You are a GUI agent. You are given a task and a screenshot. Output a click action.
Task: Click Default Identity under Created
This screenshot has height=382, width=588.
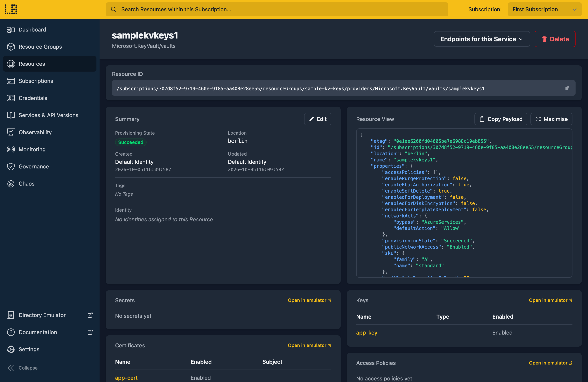[x=134, y=162]
